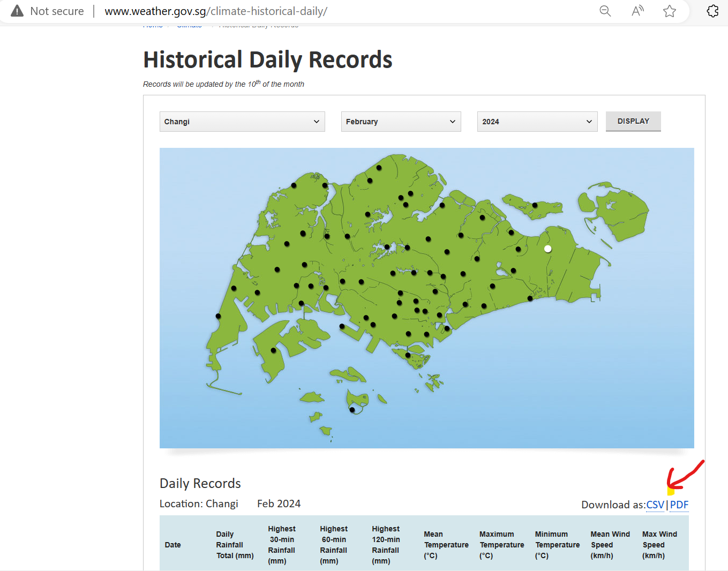Select the white highlighted Changi station dot
Screen dimensions: 728x571
(x=547, y=249)
